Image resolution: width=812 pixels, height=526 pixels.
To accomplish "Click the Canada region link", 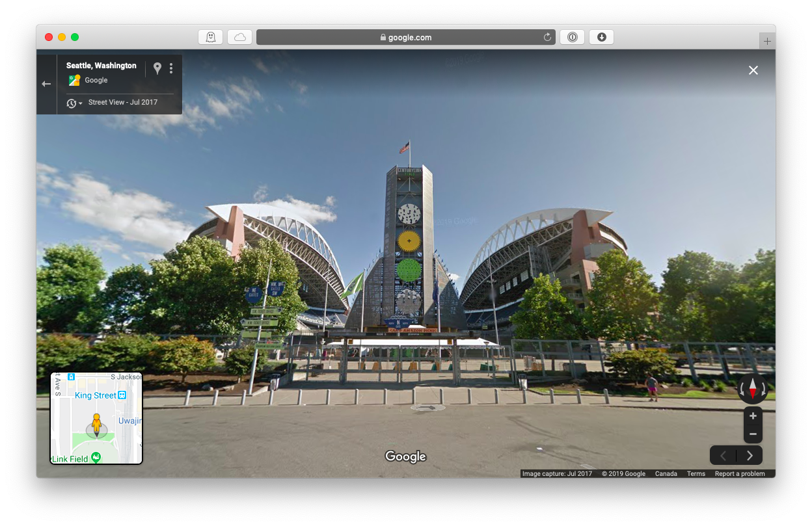I will (666, 473).
